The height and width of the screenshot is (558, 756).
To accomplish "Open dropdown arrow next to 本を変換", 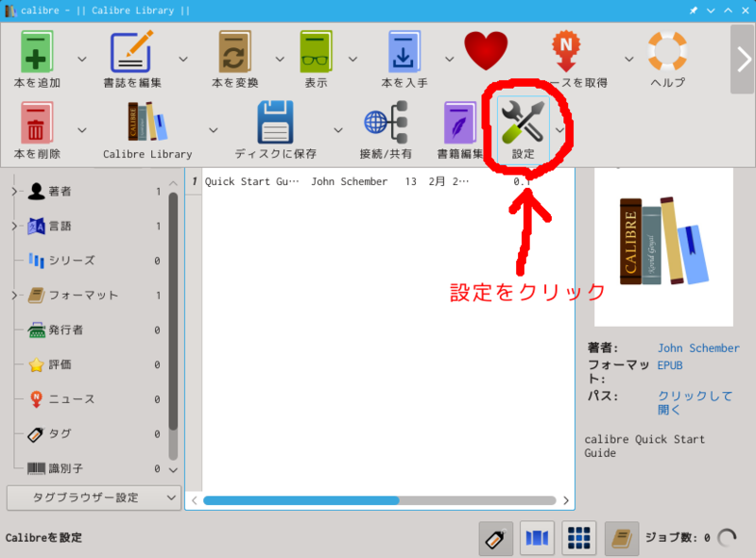I will [280, 59].
